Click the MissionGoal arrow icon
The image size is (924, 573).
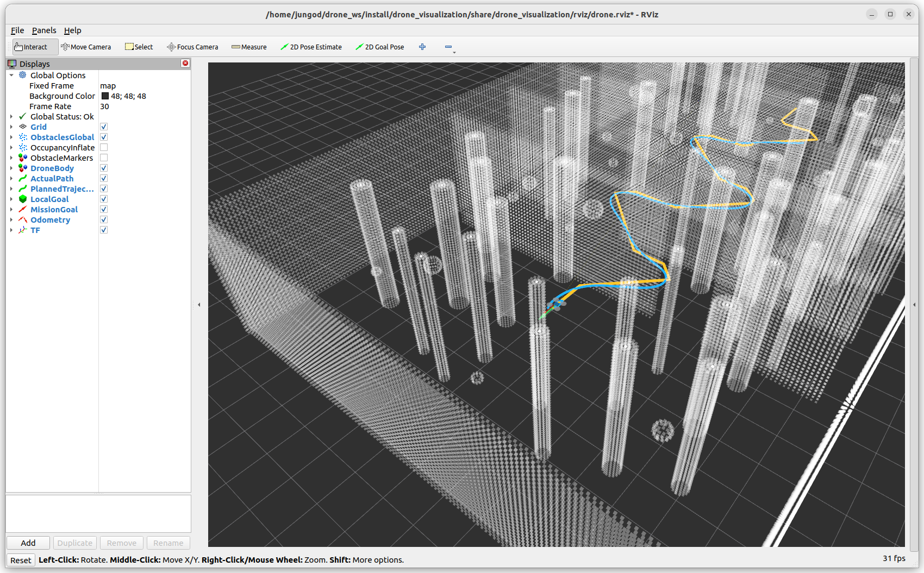[23, 209]
